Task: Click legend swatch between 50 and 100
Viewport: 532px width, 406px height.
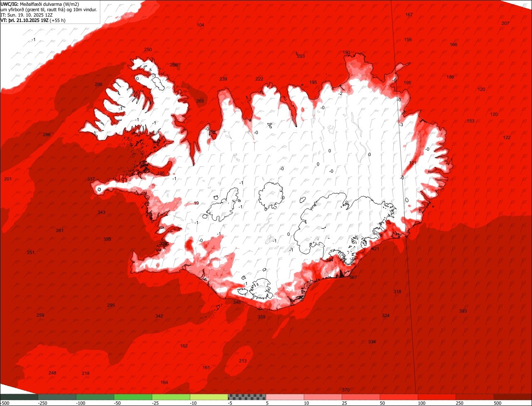Action: [399, 397]
